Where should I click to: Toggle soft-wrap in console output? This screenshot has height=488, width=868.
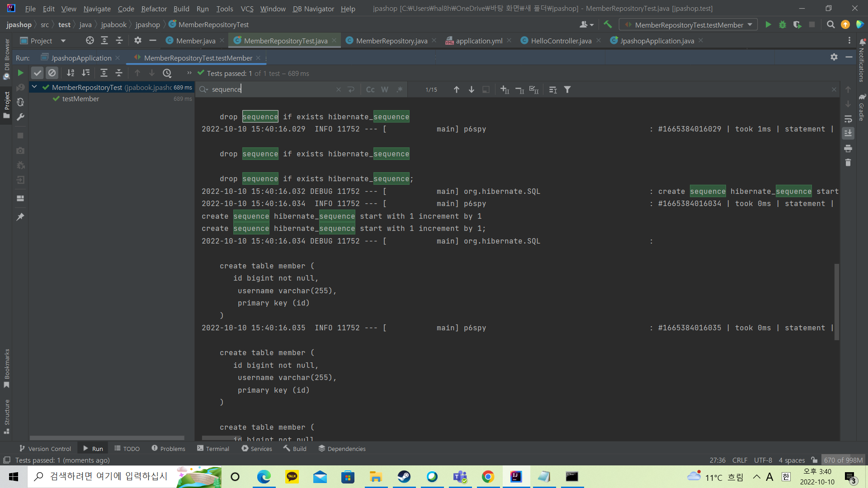coord(848,119)
